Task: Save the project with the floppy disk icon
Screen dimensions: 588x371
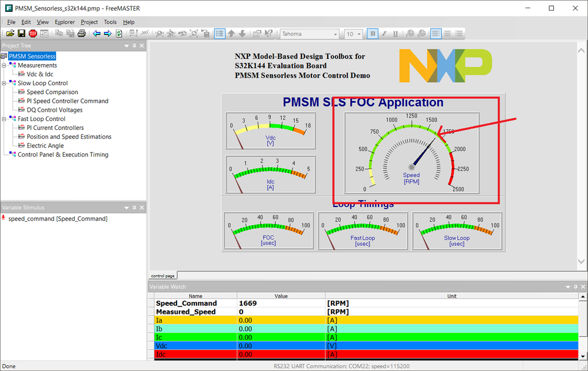Action: tap(21, 34)
